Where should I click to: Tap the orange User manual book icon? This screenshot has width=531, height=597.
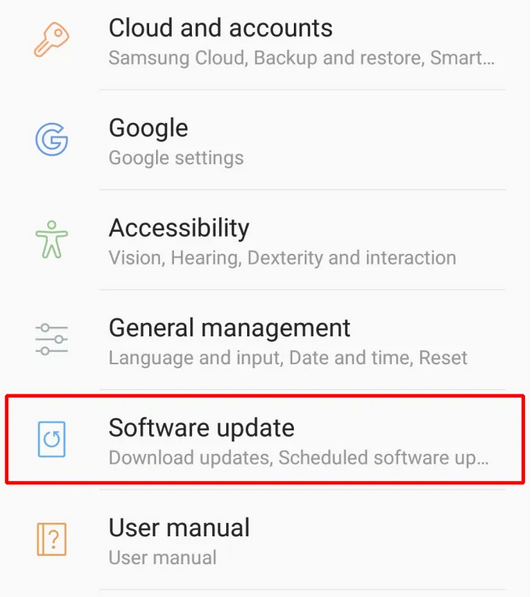(x=52, y=539)
